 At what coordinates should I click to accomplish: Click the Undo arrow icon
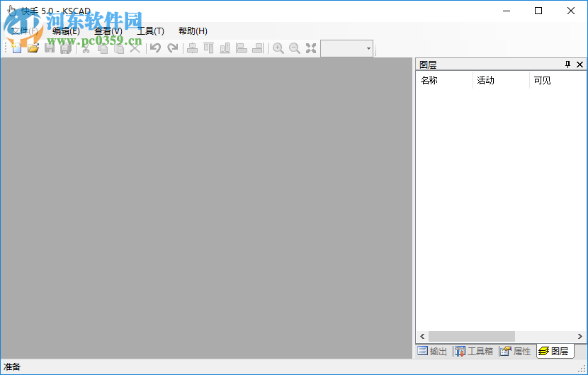(x=155, y=48)
